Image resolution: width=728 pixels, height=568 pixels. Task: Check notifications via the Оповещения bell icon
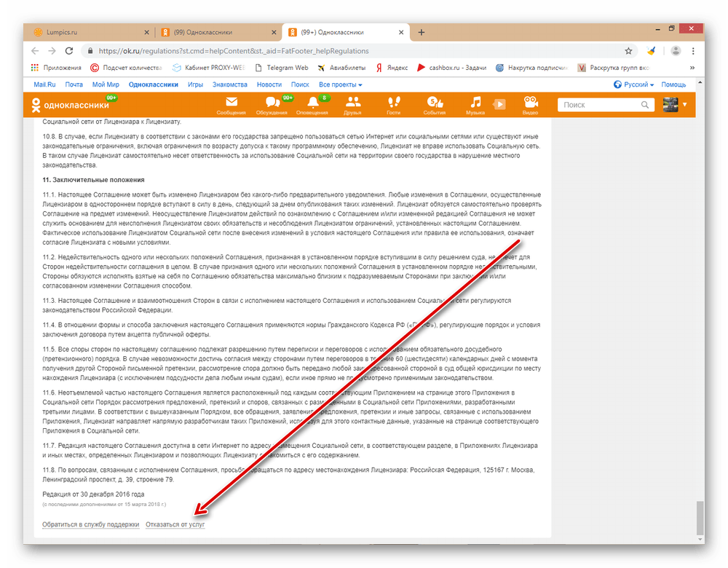coord(313,104)
